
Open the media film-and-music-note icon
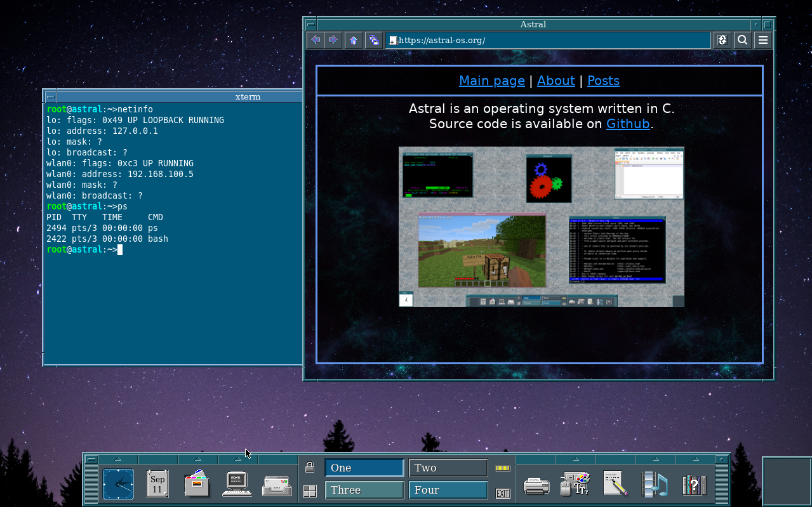[x=655, y=484]
